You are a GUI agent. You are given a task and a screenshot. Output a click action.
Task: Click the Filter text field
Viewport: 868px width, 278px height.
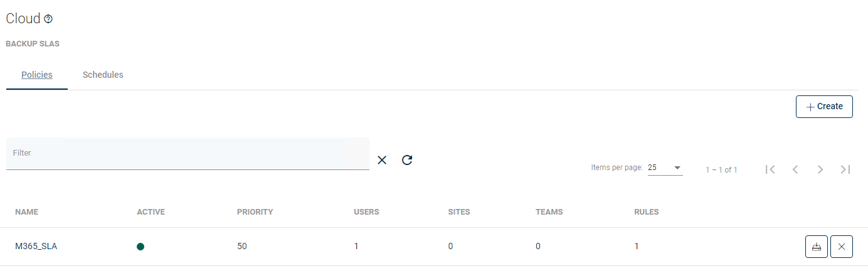coord(188,154)
